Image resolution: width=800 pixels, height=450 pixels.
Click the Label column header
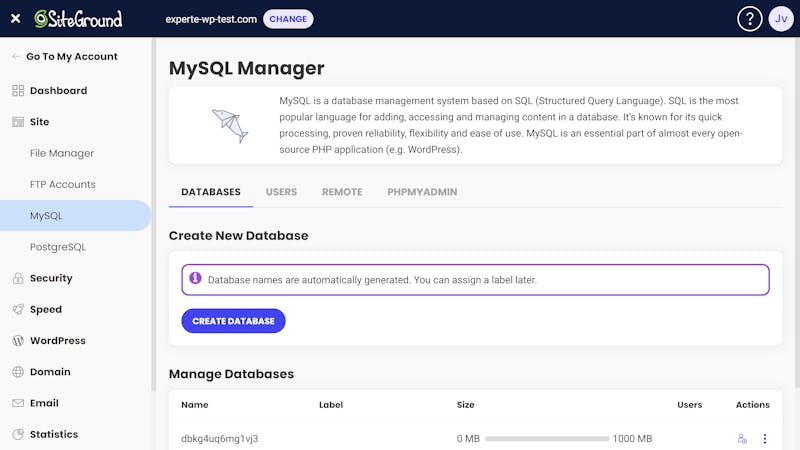pos(331,405)
